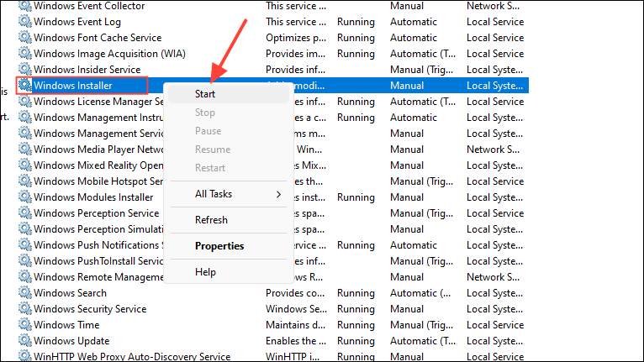The width and height of the screenshot is (644, 362).
Task: Click the gear icon beside Windows Management Service
Action: pyautogui.click(x=25, y=134)
